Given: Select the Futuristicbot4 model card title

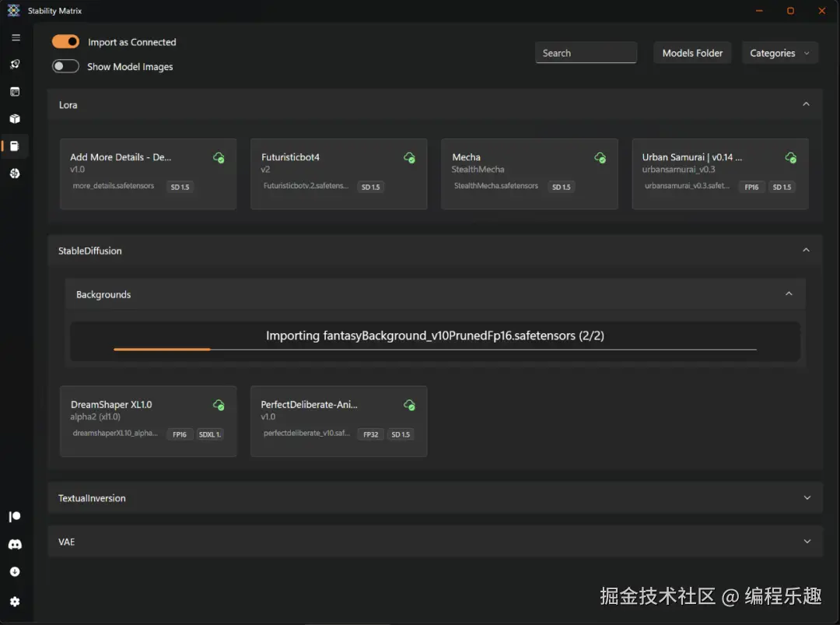Looking at the screenshot, I should 290,157.
